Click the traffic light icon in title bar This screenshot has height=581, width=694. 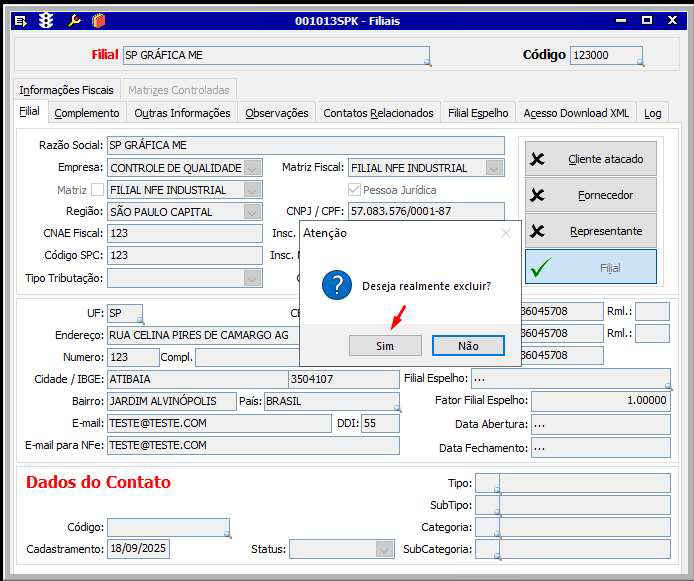pos(46,20)
